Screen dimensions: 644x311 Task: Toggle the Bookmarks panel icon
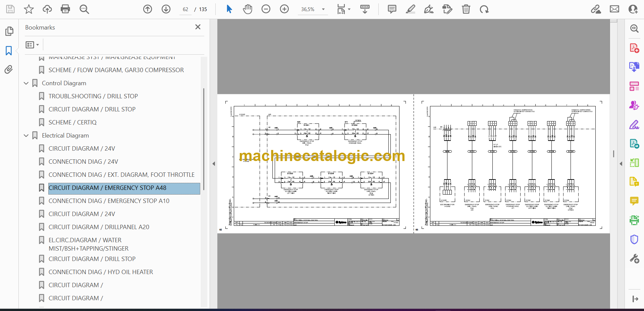pos(9,51)
